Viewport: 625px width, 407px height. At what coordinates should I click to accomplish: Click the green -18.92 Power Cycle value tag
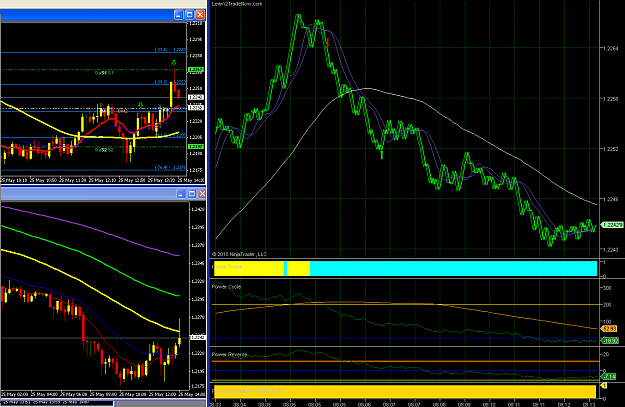pyautogui.click(x=609, y=340)
